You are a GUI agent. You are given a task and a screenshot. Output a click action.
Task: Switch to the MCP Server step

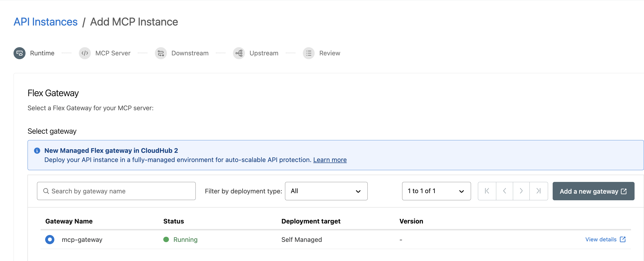pyautogui.click(x=113, y=53)
